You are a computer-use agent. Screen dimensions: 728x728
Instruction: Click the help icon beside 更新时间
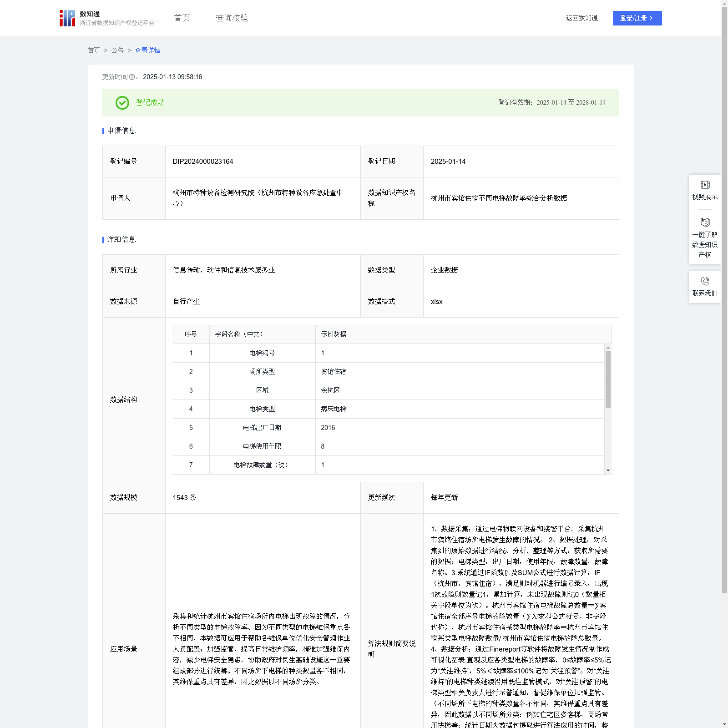click(x=132, y=77)
